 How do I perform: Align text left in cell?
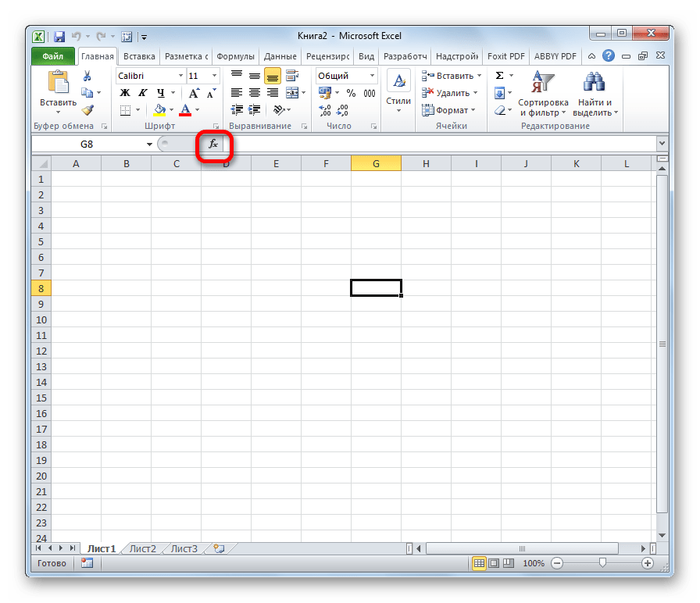pyautogui.click(x=237, y=93)
